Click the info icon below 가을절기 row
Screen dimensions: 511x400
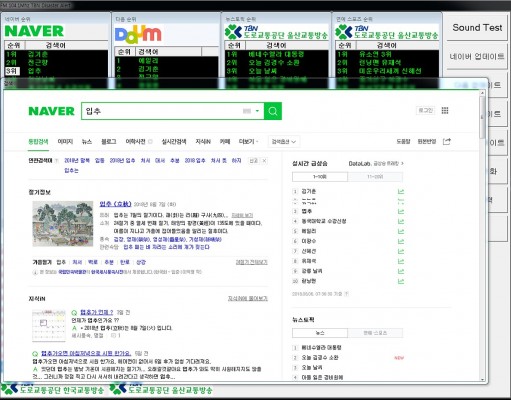(x=35, y=272)
